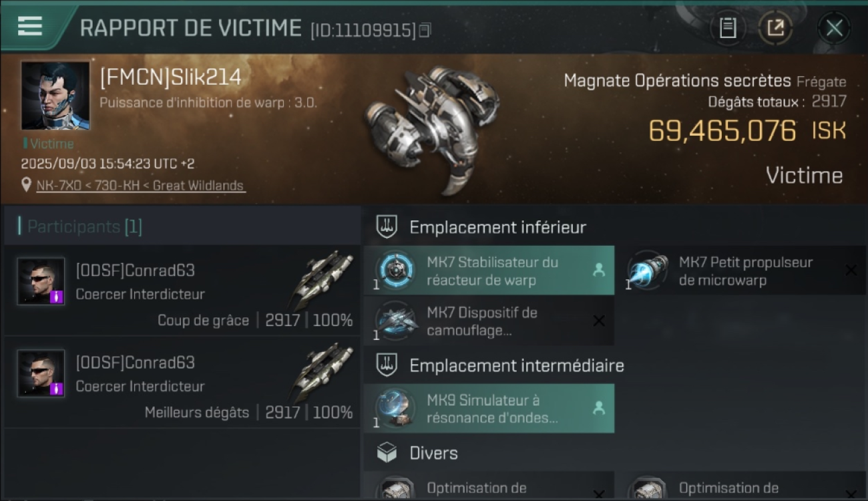Screen dimensions: 868x501
Task: Select MK9 Simulateur à résonance d'ondes
Action: pyautogui.click(x=489, y=409)
